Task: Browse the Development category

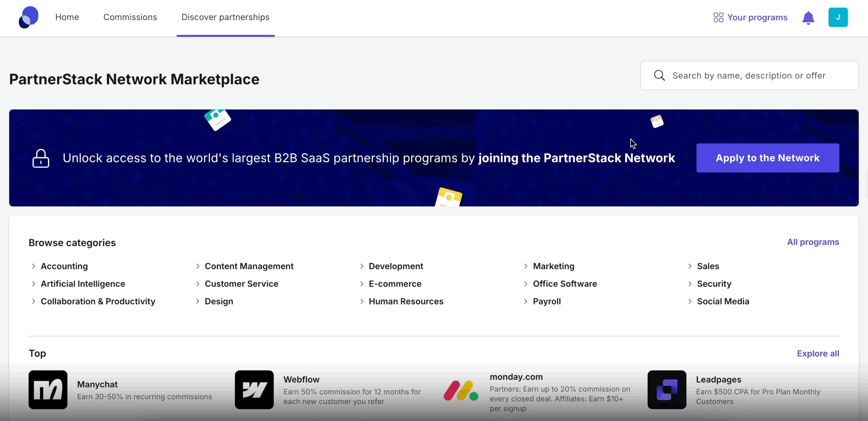Action: point(396,266)
